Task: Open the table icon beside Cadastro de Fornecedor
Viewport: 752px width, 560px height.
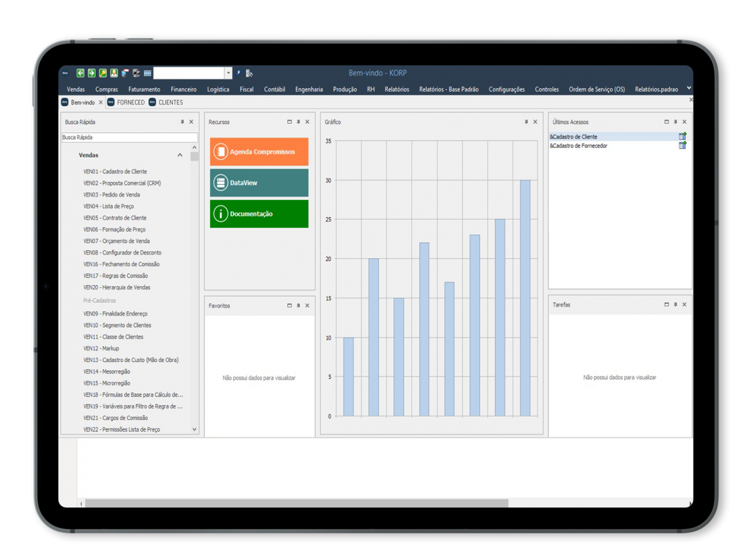Action: point(682,146)
